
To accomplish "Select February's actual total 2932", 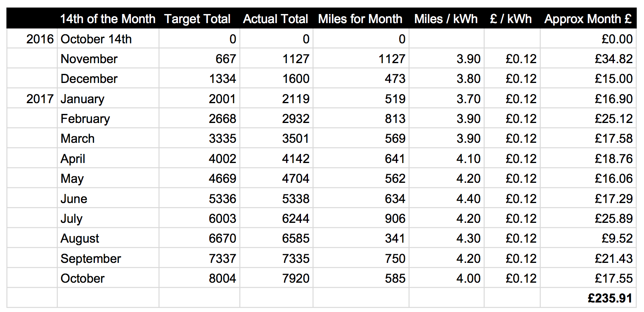I will (296, 119).
